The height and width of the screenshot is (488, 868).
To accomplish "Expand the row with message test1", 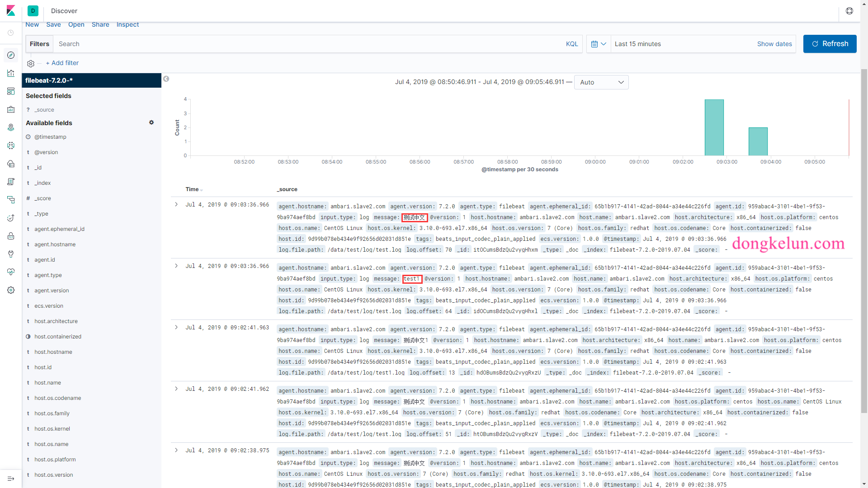I will point(176,266).
